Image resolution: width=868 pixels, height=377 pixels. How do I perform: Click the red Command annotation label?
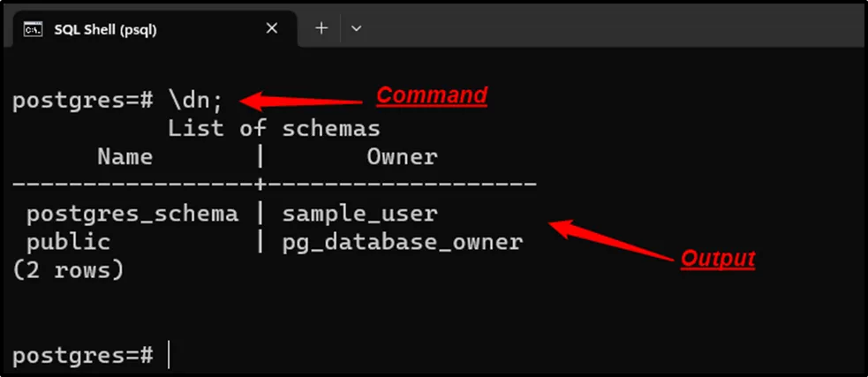click(432, 95)
